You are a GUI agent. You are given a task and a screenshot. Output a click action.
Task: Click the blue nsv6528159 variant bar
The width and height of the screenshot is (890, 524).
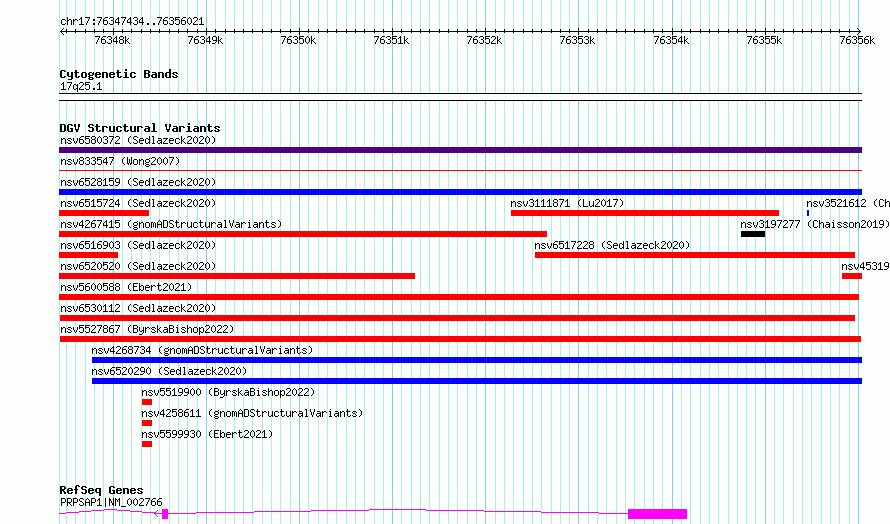click(x=460, y=192)
